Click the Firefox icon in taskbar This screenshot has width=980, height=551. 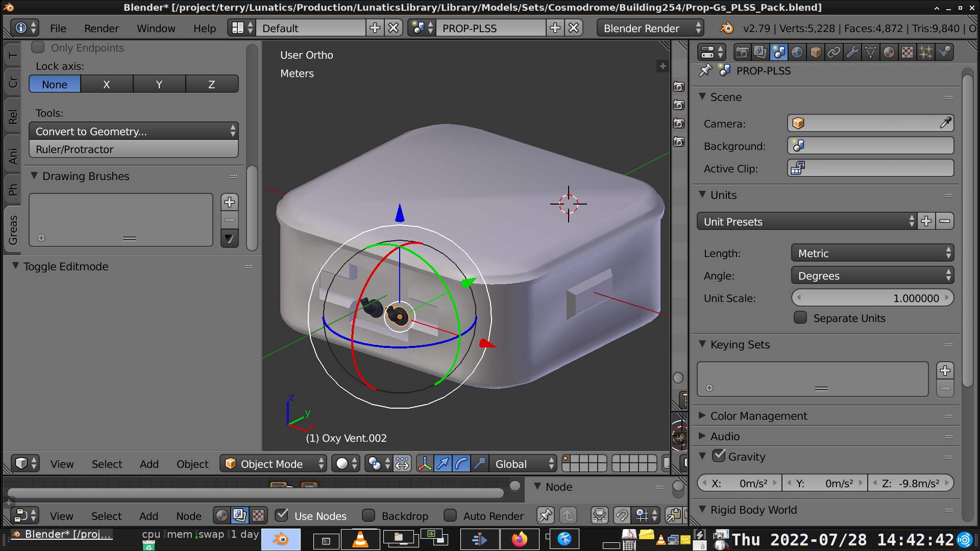tap(519, 539)
